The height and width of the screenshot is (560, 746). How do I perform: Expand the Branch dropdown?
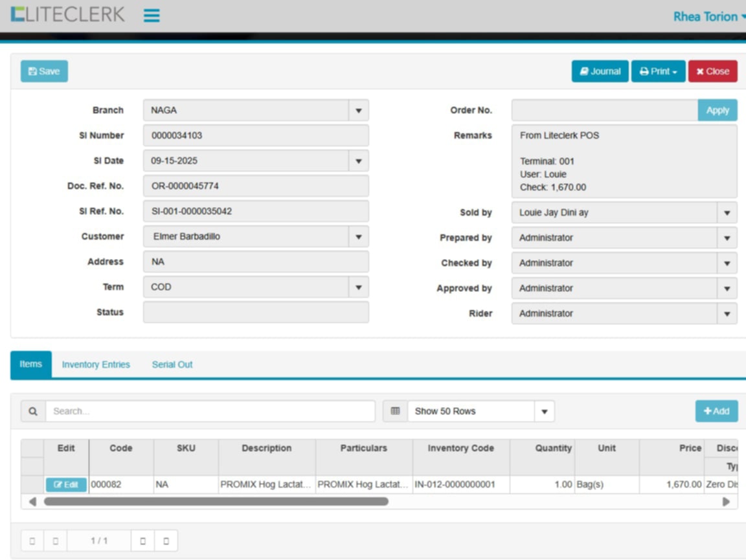358,111
